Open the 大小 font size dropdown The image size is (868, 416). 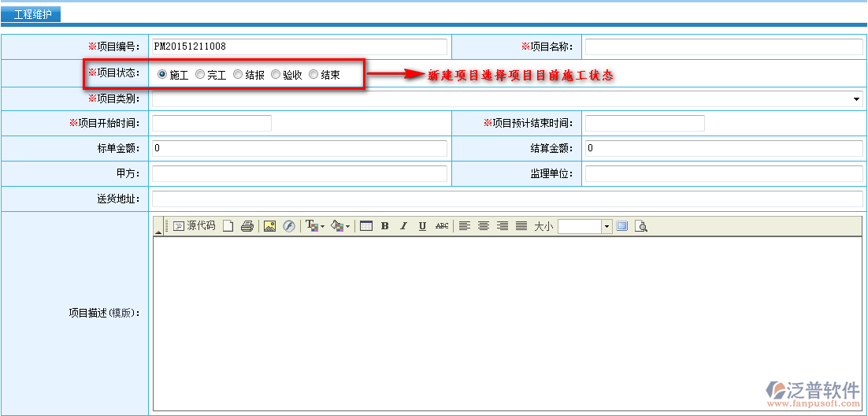607,227
